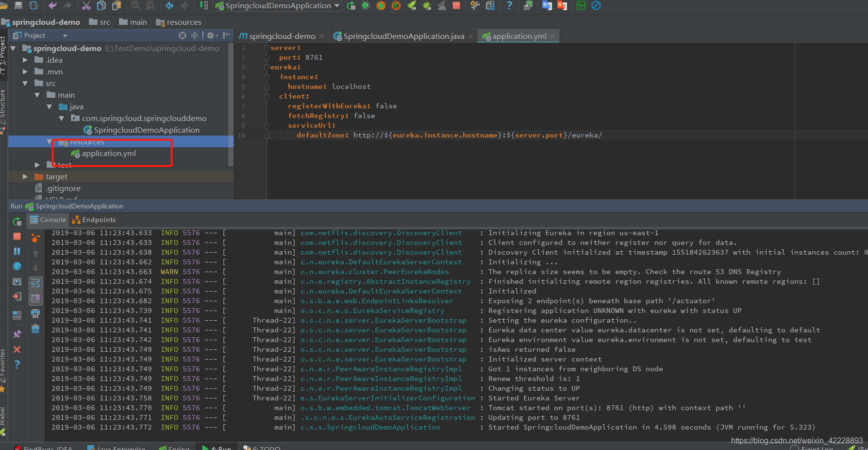Click the blue circle-slash icon in toolbar
This screenshot has width=868, height=450.
point(596,5)
